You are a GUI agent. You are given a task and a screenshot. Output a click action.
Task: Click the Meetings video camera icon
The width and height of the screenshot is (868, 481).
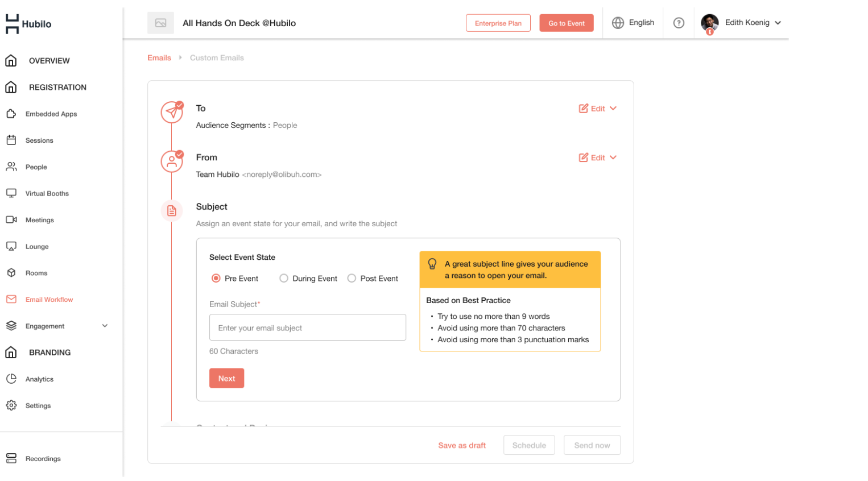11,219
